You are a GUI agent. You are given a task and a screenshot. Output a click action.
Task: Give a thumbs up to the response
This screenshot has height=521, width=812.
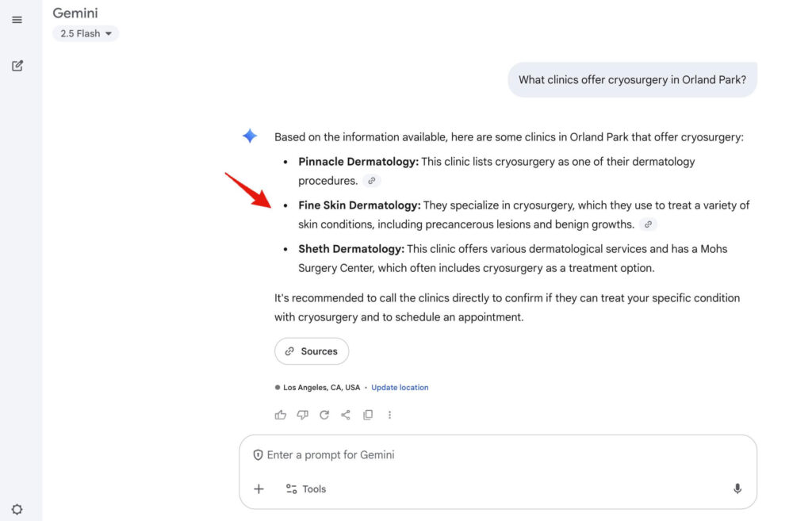[280, 414]
